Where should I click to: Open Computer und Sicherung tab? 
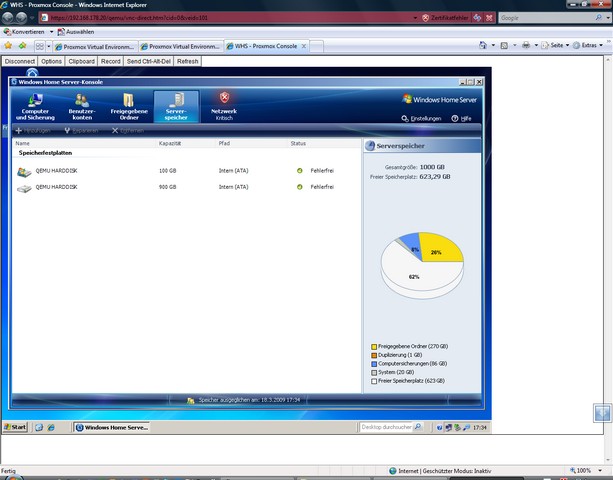pyautogui.click(x=35, y=106)
